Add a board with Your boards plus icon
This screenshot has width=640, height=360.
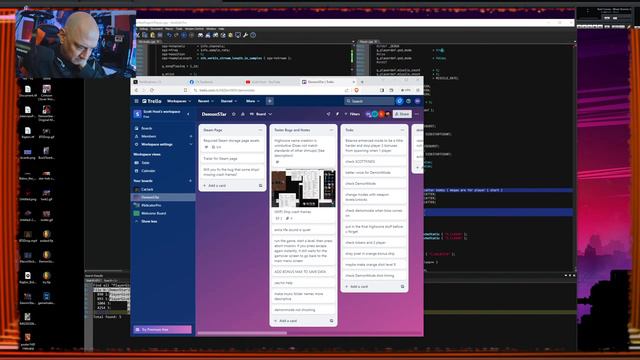191,181
